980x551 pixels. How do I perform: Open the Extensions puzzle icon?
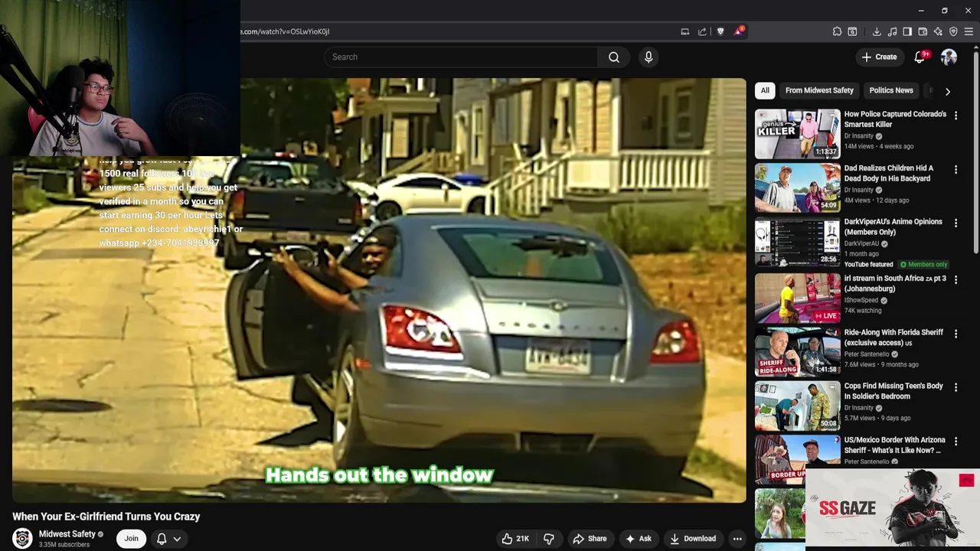[x=837, y=31]
